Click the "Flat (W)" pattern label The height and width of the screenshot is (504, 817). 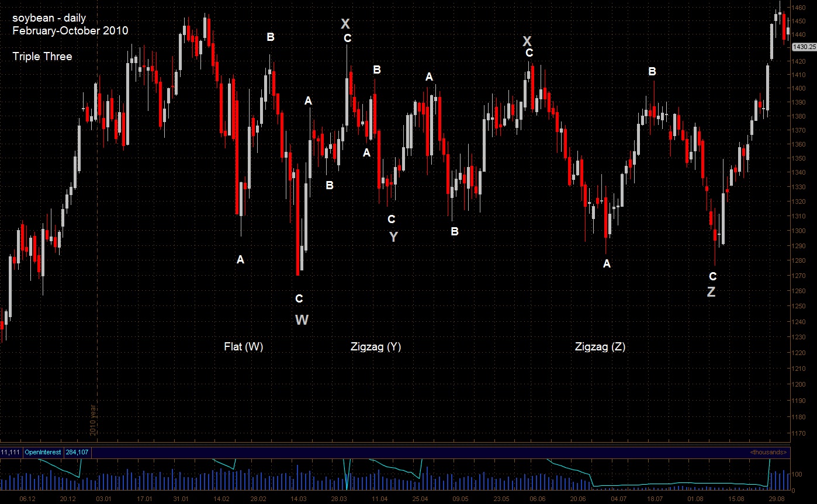[x=244, y=346]
